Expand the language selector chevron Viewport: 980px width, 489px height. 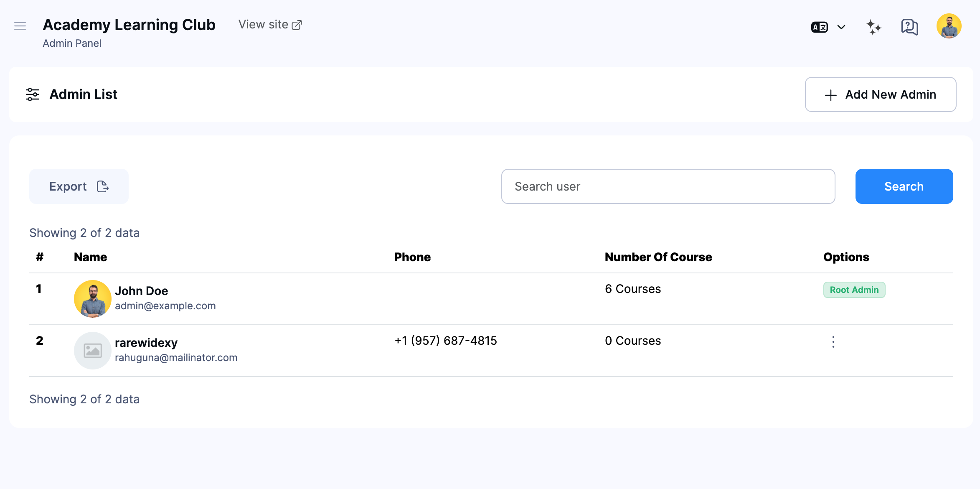841,26
